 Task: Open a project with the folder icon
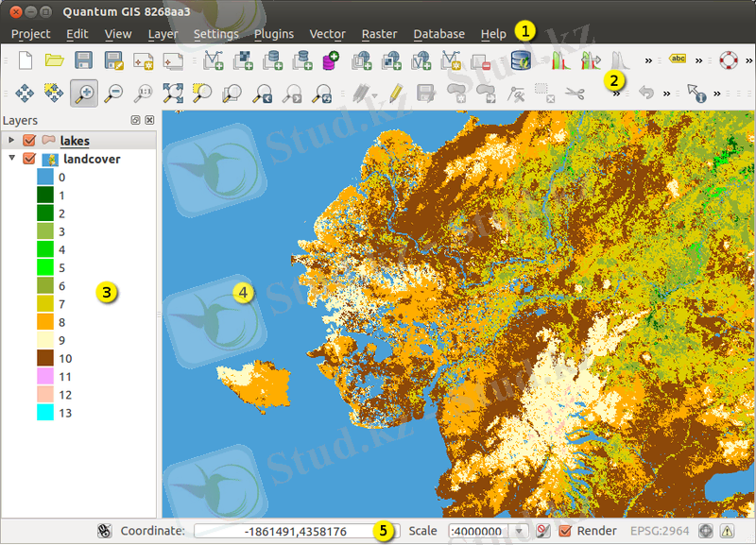pos(54,61)
